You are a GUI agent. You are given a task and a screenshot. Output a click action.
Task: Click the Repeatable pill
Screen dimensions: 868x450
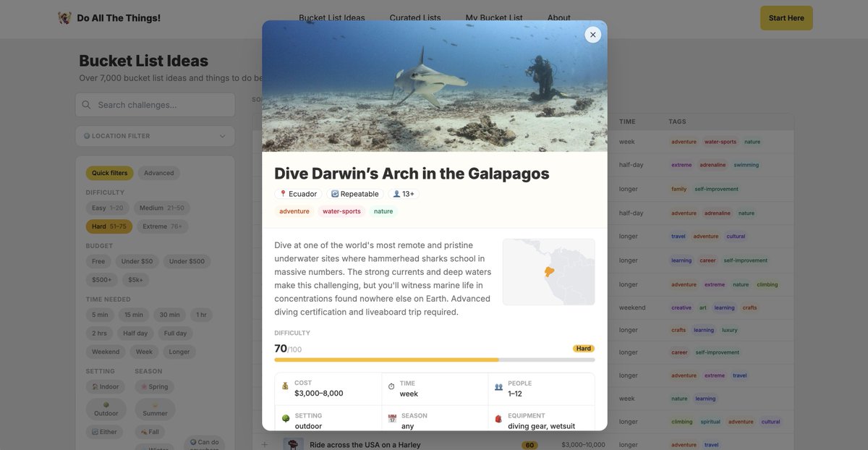(x=355, y=194)
